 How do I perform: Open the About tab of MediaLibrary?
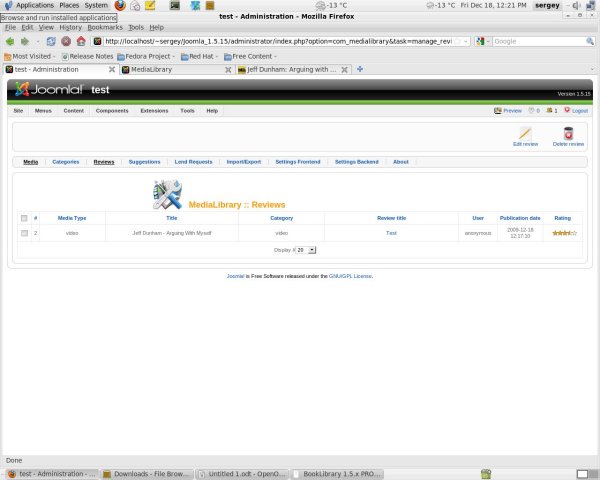pyautogui.click(x=401, y=162)
